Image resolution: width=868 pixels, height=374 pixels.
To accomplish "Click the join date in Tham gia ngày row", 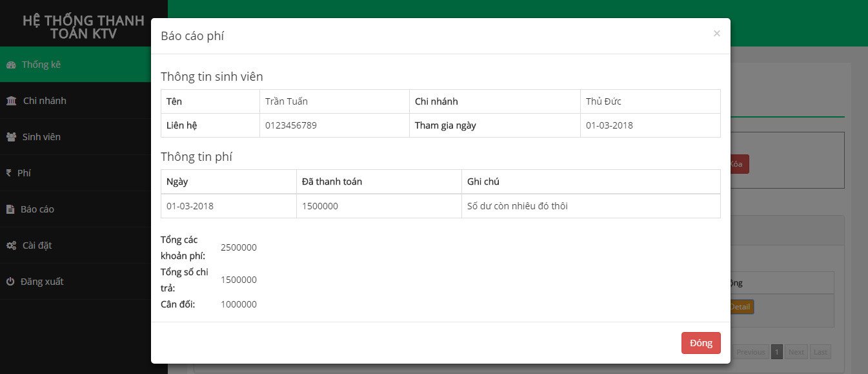I will coord(609,125).
